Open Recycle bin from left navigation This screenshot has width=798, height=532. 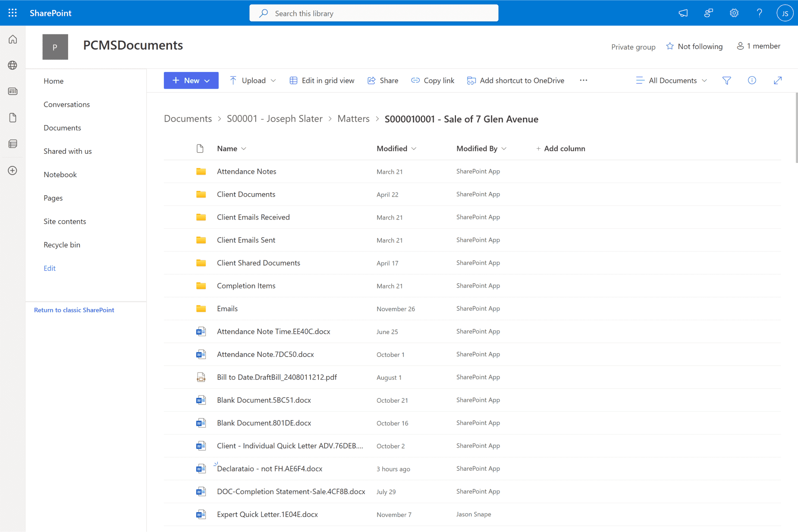62,244
